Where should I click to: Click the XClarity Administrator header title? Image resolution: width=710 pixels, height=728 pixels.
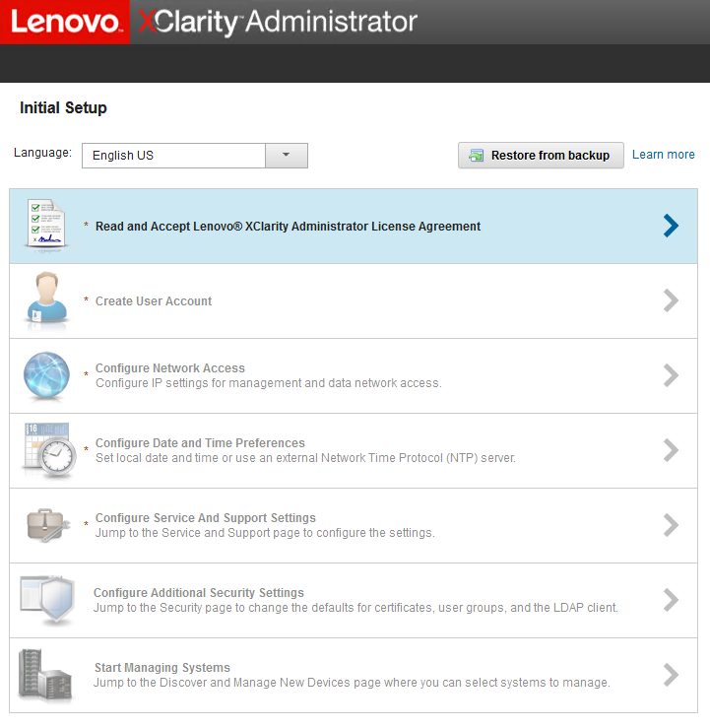(278, 22)
